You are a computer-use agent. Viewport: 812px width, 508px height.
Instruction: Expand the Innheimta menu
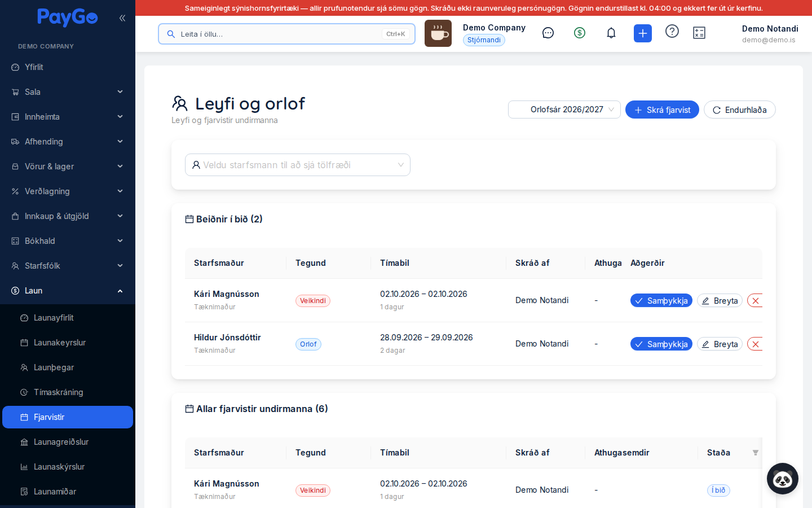68,117
